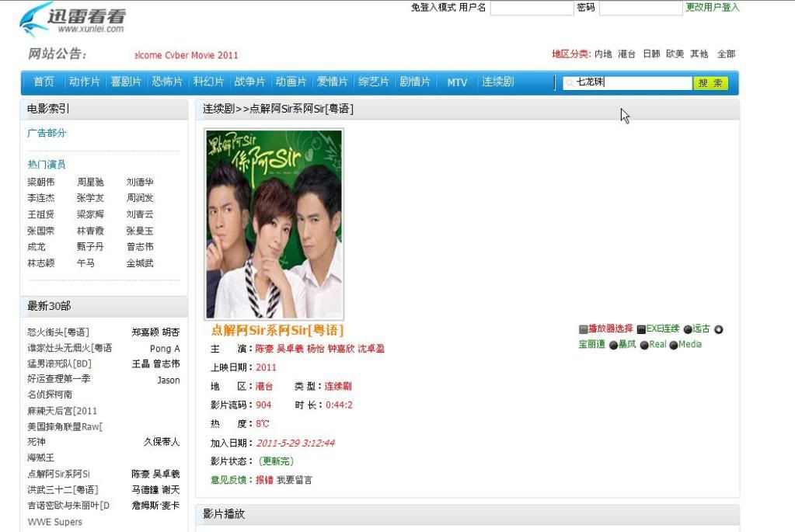Open the MTV navigation item
The height and width of the screenshot is (532, 795).
tap(457, 82)
